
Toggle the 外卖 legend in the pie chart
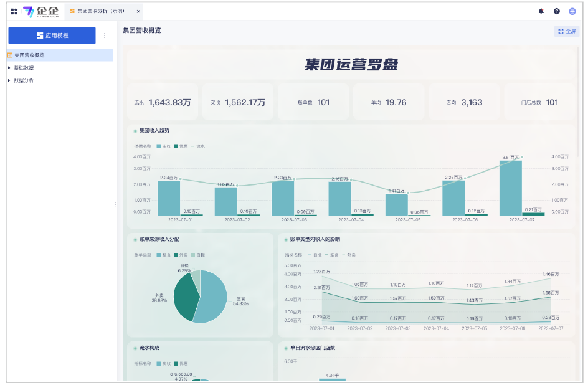pos(181,255)
